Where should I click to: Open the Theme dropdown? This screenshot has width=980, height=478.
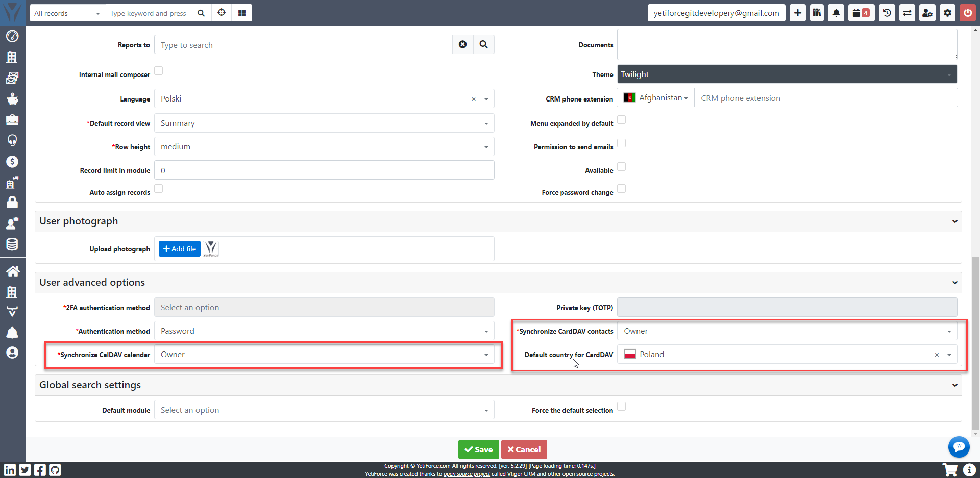point(787,74)
